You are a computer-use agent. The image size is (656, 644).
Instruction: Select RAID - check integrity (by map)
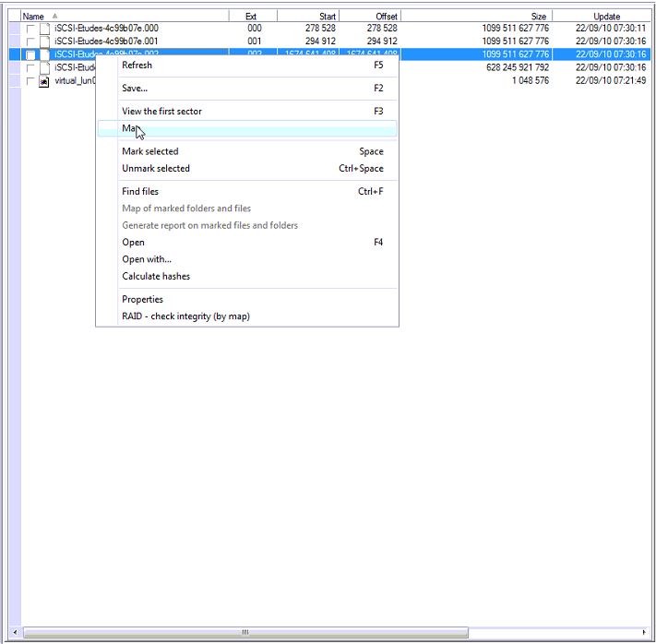pyautogui.click(x=247, y=316)
